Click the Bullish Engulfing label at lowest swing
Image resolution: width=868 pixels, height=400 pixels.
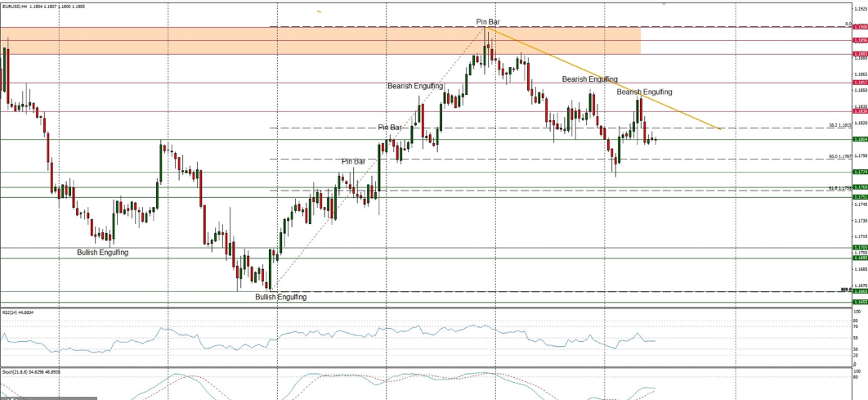(x=280, y=297)
